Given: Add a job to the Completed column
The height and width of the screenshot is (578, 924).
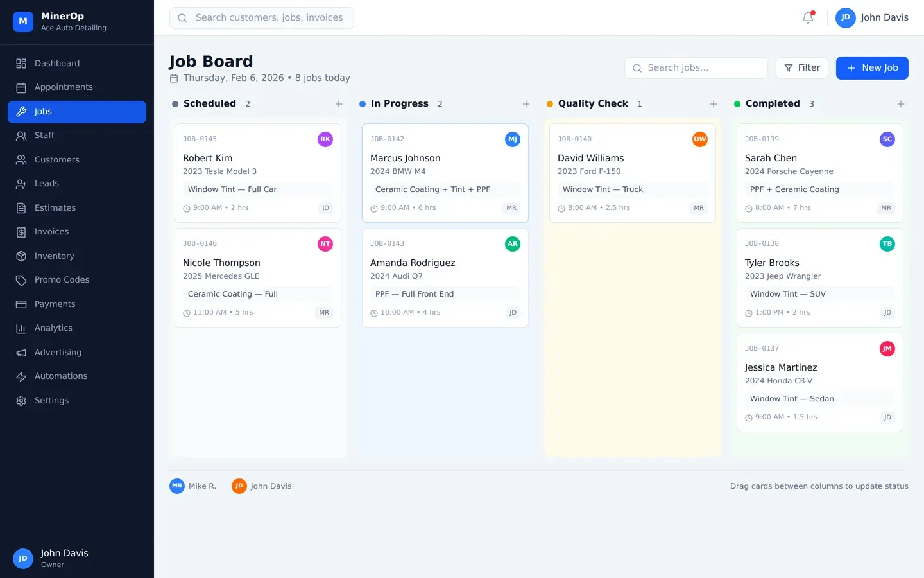Looking at the screenshot, I should coord(901,103).
